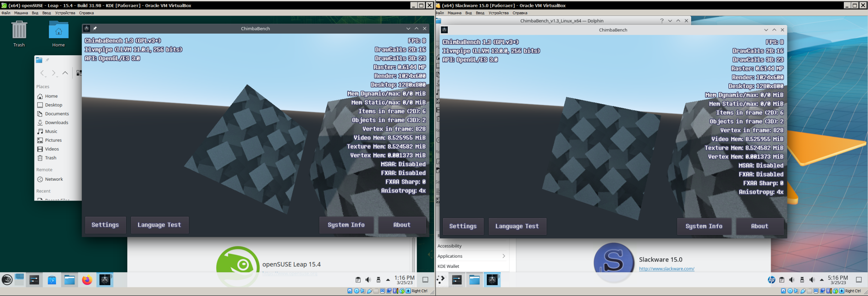Screen dimensions: 868x296
Task: Click virtual desktop pager in openSUSE taskbar
Action: (x=20, y=280)
